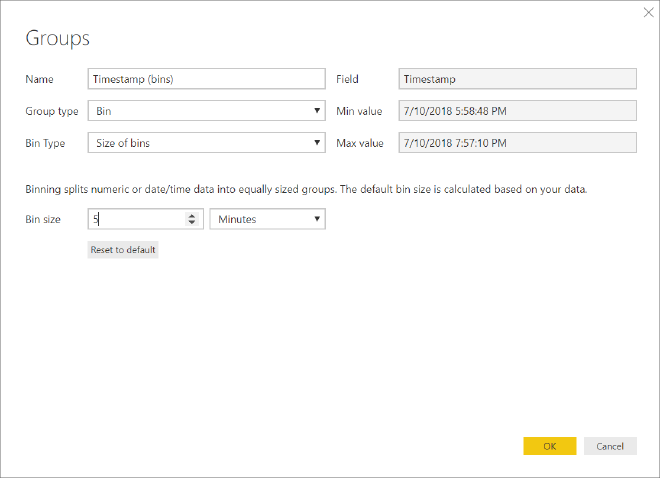Image resolution: width=660 pixels, height=478 pixels.
Task: Open the Minutes time unit dropdown
Action: pyautogui.click(x=267, y=219)
